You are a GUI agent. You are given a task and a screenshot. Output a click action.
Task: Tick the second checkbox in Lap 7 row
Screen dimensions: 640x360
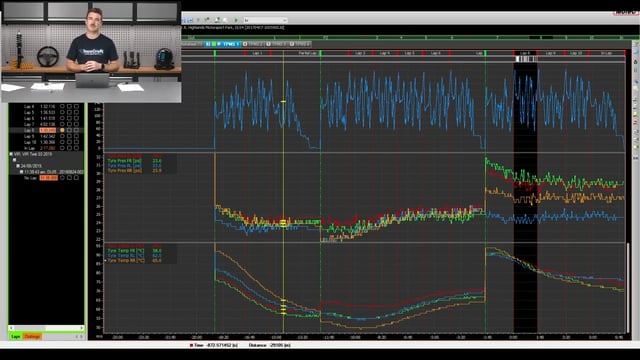point(76,124)
